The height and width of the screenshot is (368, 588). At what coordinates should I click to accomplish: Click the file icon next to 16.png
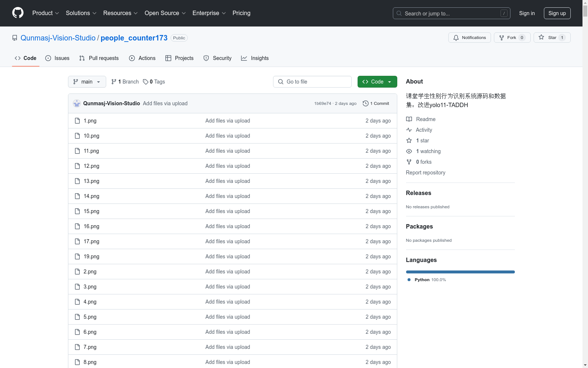pyautogui.click(x=77, y=226)
